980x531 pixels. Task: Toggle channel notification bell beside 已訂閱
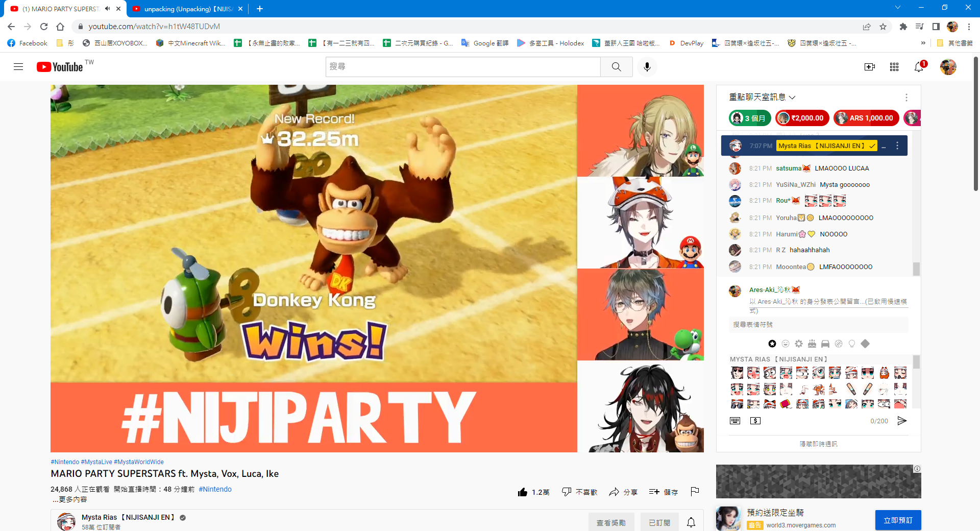[691, 522]
